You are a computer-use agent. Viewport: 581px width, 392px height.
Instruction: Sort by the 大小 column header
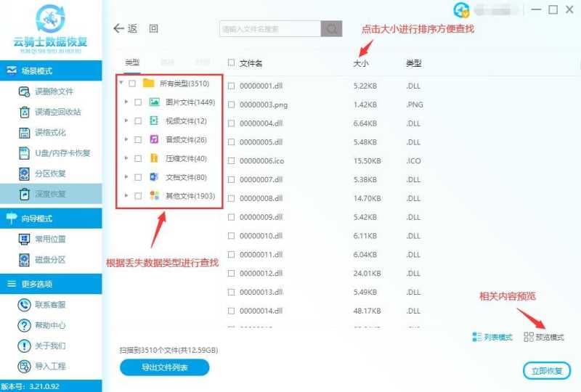(361, 63)
